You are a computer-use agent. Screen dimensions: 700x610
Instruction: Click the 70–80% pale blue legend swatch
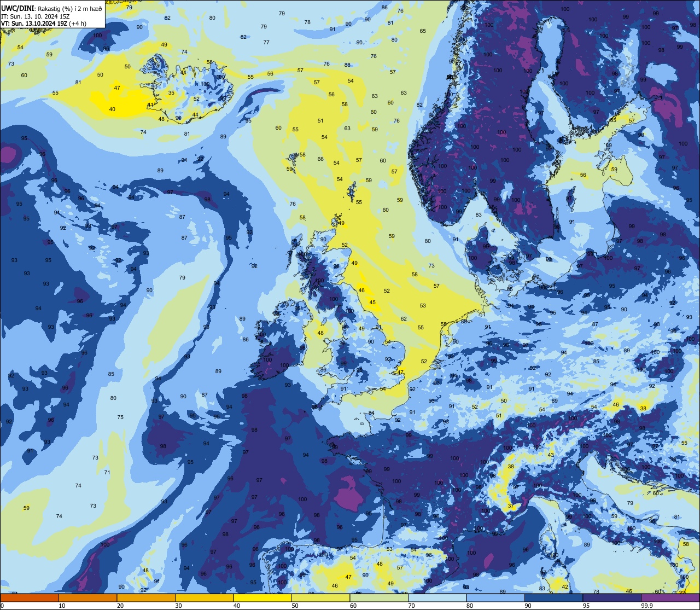pos(437,597)
